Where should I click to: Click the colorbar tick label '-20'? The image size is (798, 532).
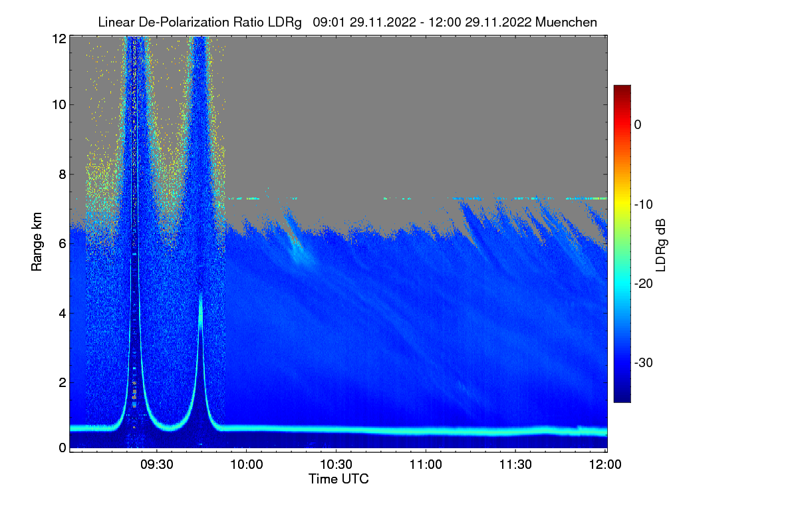pos(644,283)
